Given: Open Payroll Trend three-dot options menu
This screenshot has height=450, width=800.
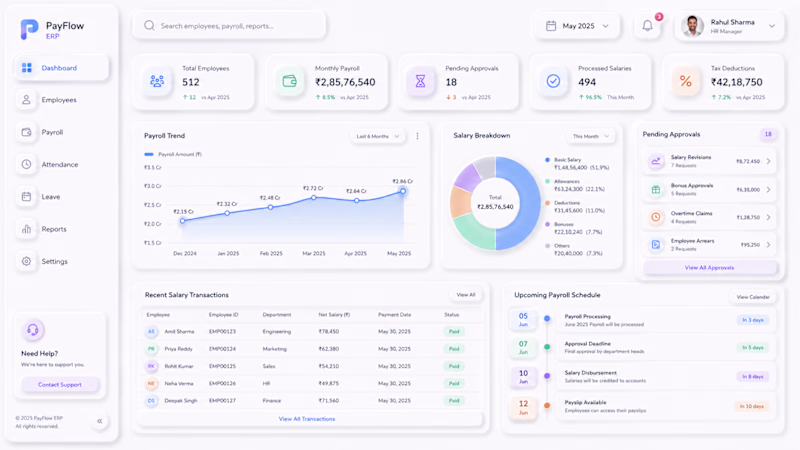Looking at the screenshot, I should point(417,136).
